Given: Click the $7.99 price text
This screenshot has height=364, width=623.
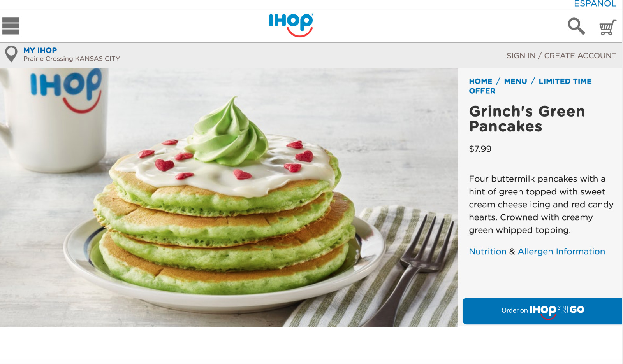Looking at the screenshot, I should pyautogui.click(x=480, y=149).
